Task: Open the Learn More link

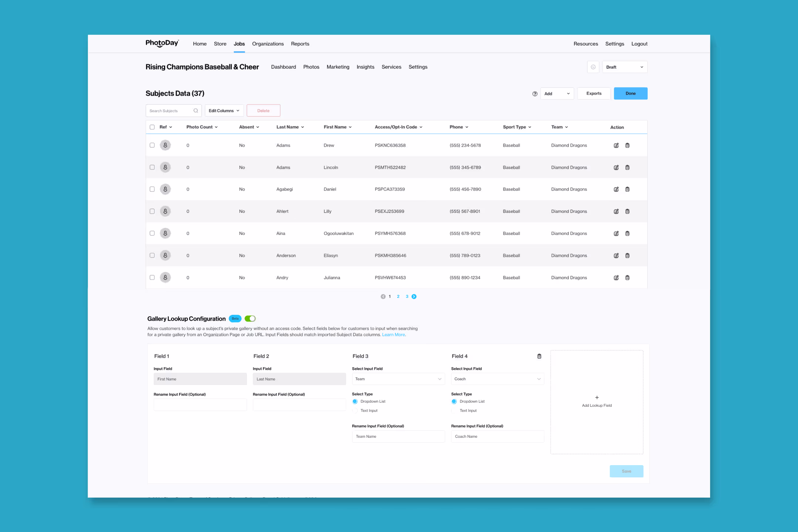Action: click(393, 335)
